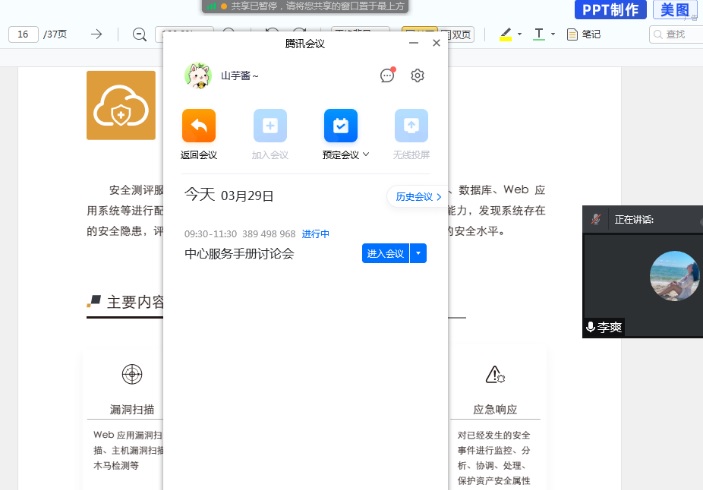Image resolution: width=703 pixels, height=490 pixels.
Task: Open the text underline color dropdown
Action: (554, 35)
